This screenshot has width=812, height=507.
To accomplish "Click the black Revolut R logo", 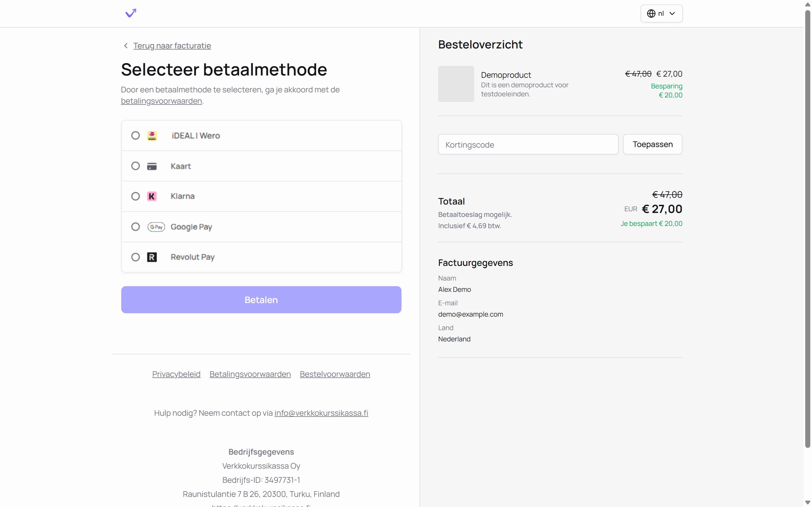I will [x=152, y=257].
